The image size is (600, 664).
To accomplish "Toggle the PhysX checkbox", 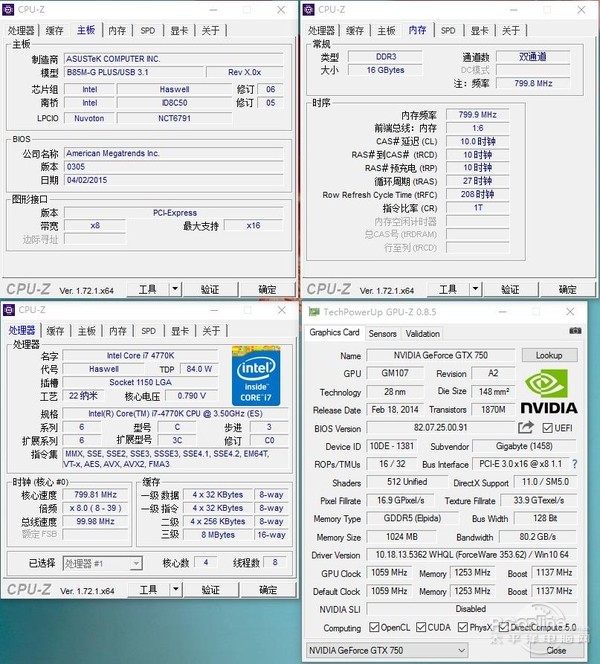I will coord(463,627).
